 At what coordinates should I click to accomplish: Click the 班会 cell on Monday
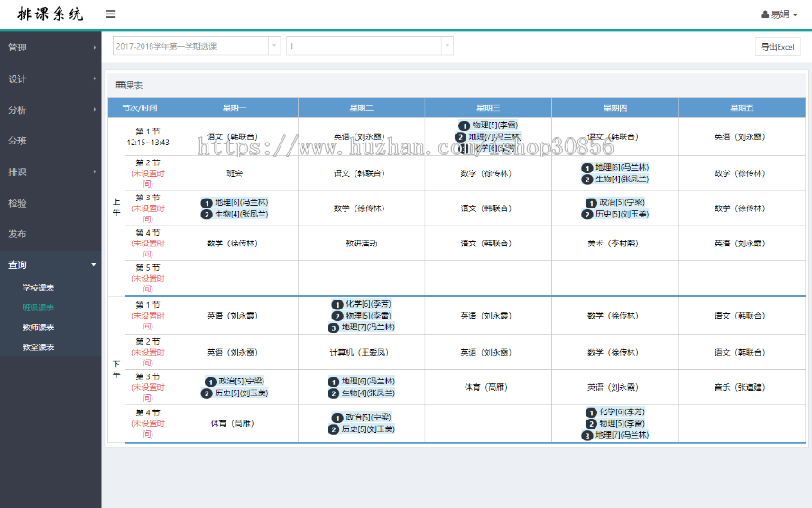pyautogui.click(x=235, y=172)
